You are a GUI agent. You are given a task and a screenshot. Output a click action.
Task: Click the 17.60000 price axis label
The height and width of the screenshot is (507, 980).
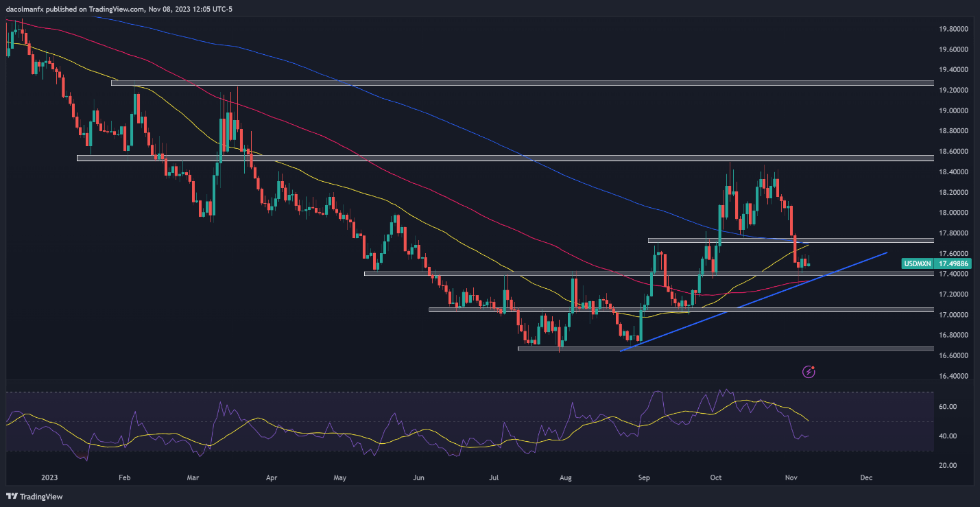(954, 254)
